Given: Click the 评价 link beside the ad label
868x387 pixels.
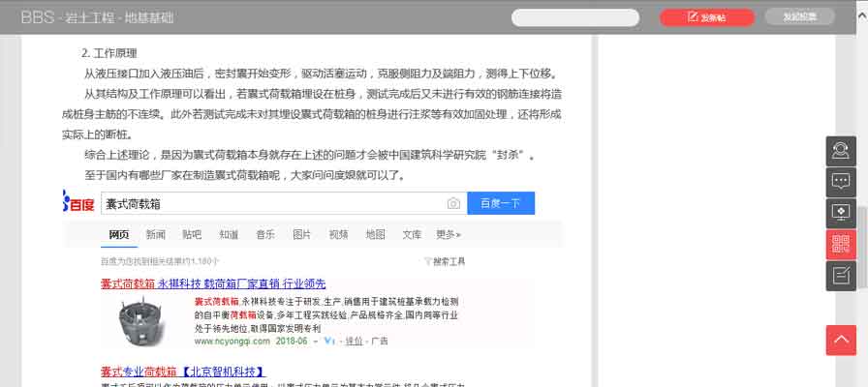Looking at the screenshot, I should pyautogui.click(x=354, y=342).
